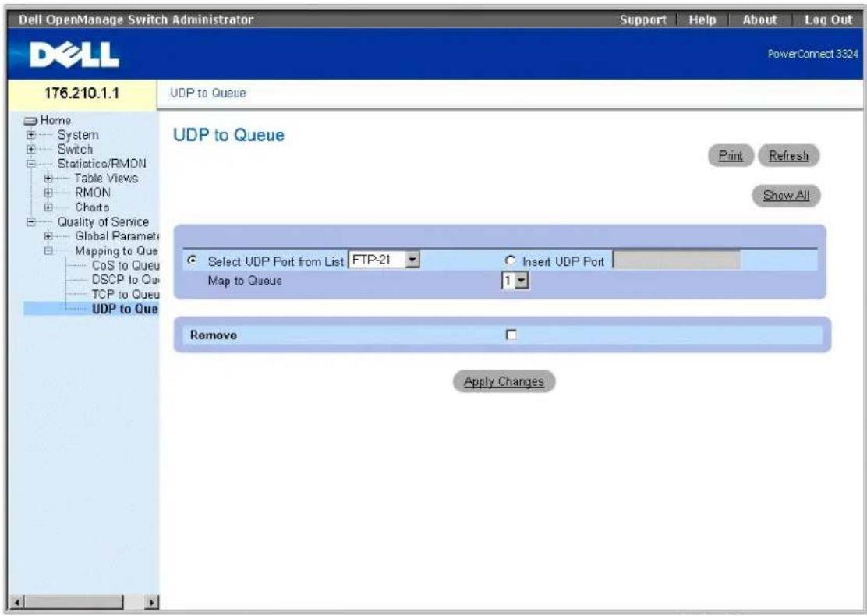The width and height of the screenshot is (867, 616).
Task: Open Mapping to Queue tree item
Action: pyautogui.click(x=116, y=250)
